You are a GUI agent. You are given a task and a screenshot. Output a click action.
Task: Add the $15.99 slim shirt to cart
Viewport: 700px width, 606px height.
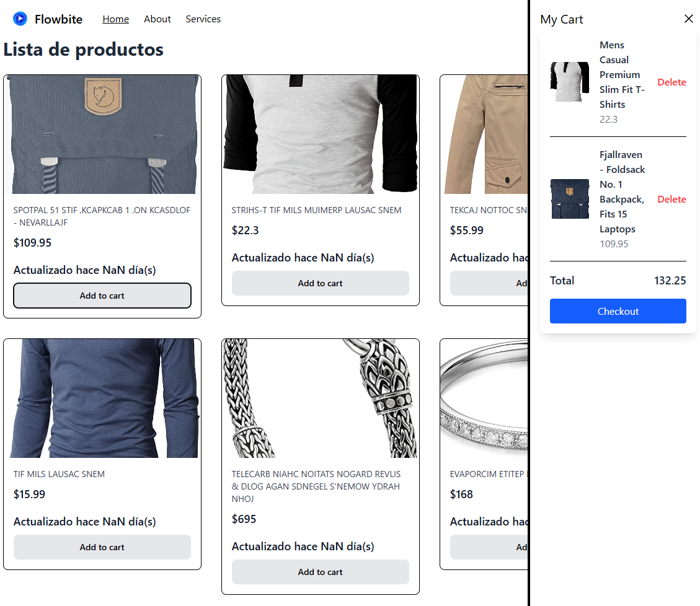pyautogui.click(x=102, y=547)
